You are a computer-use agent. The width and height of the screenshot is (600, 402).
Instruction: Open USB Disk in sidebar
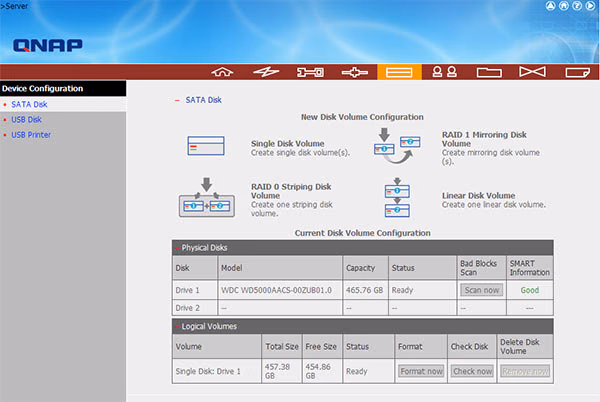[x=26, y=120]
